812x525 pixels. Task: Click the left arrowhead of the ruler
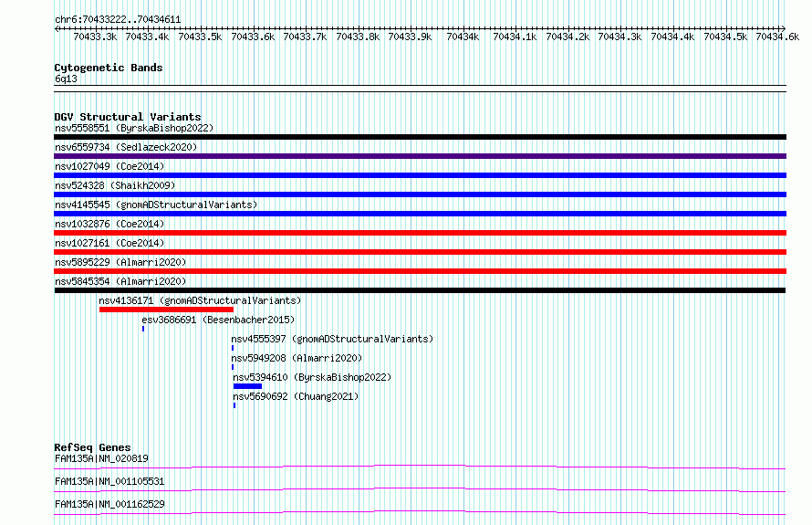pyautogui.click(x=57, y=28)
